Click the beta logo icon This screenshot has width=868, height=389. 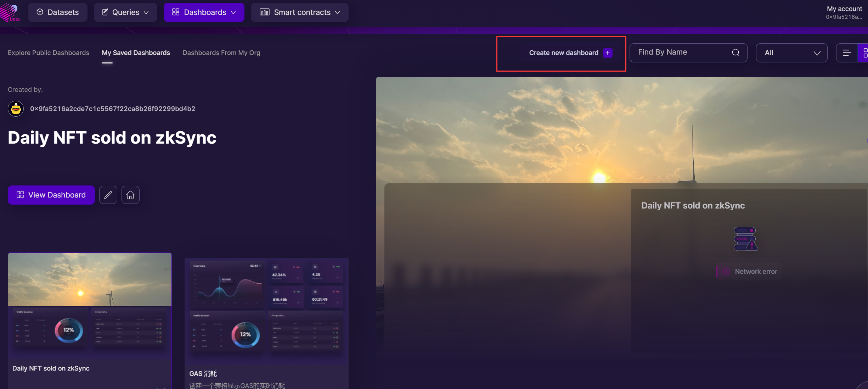pyautogui.click(x=10, y=13)
